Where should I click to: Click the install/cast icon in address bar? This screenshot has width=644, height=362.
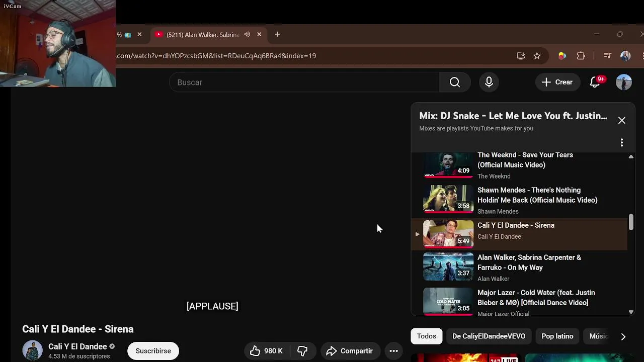click(x=521, y=56)
